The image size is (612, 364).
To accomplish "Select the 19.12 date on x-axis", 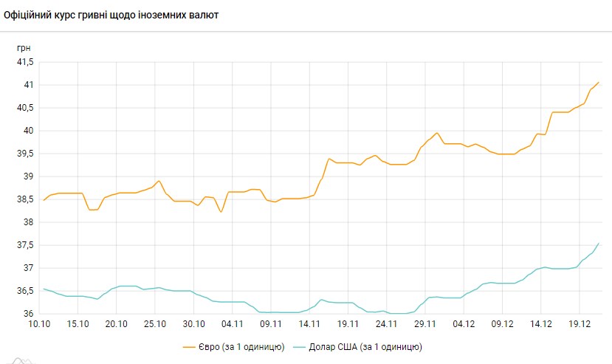I will coord(580,323).
